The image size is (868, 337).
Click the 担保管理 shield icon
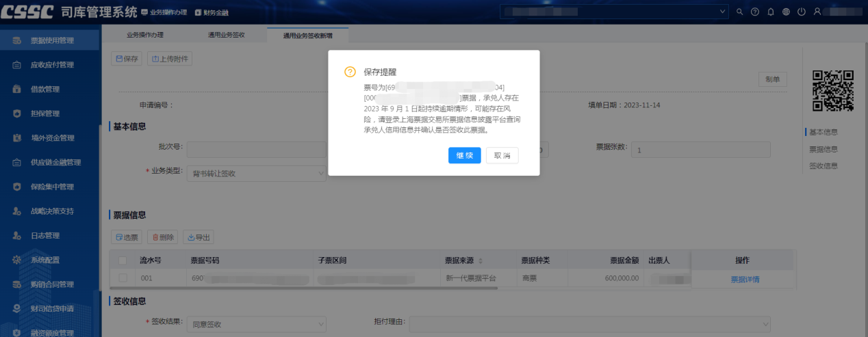pos(16,113)
